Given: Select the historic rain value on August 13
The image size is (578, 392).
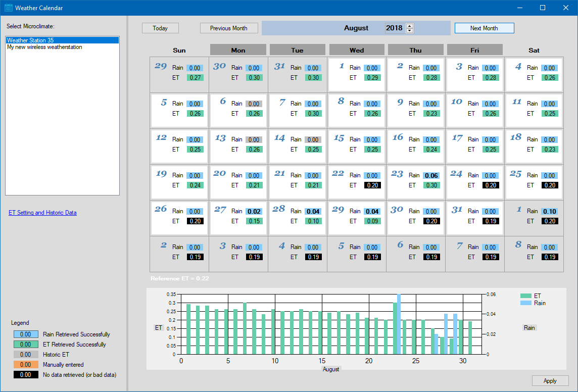Looking at the screenshot, I should click(254, 139).
